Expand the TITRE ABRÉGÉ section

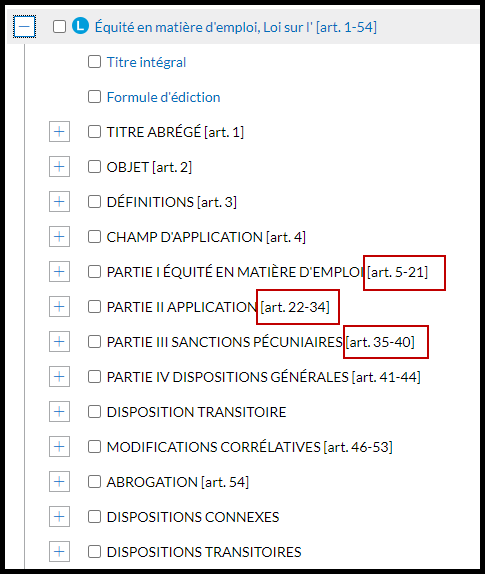click(x=59, y=132)
